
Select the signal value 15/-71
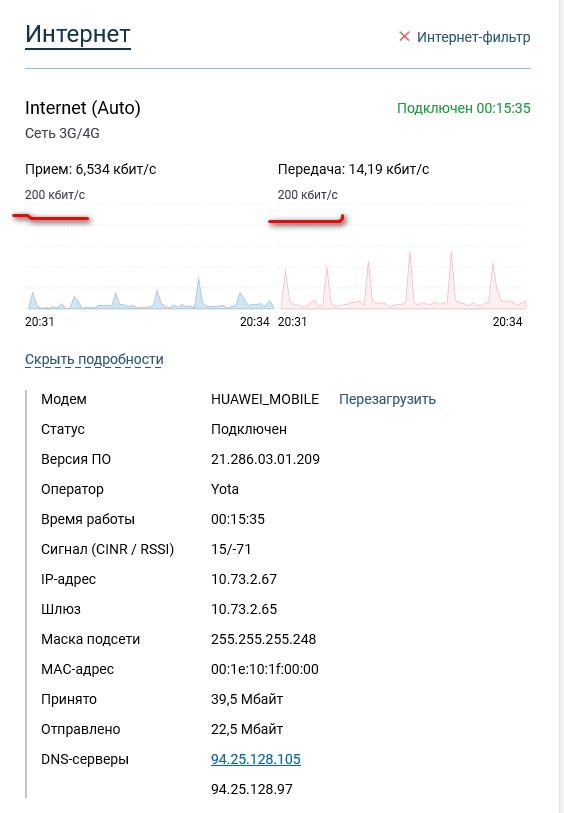[x=231, y=549]
